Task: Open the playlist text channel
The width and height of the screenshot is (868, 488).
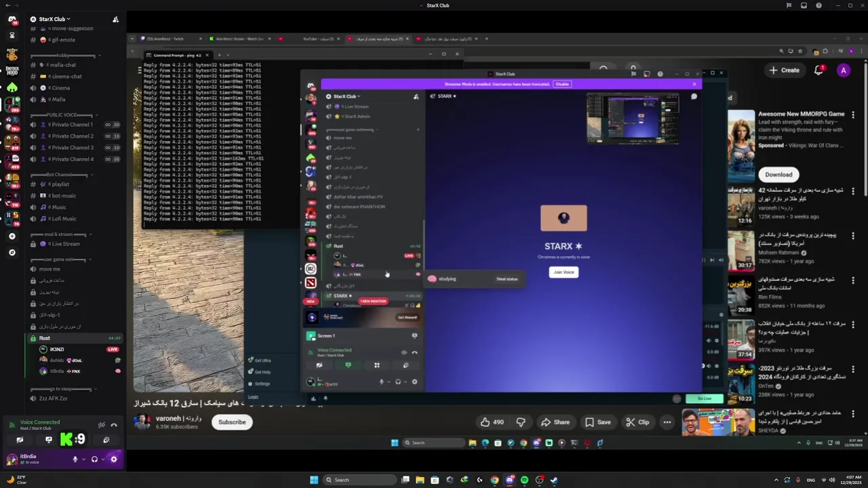Action: pyautogui.click(x=75, y=184)
